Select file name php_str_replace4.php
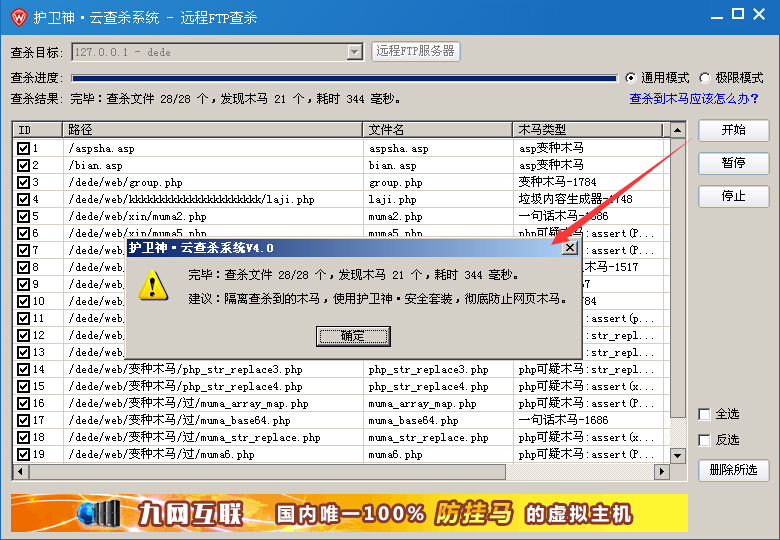The width and height of the screenshot is (780, 540). click(x=428, y=386)
